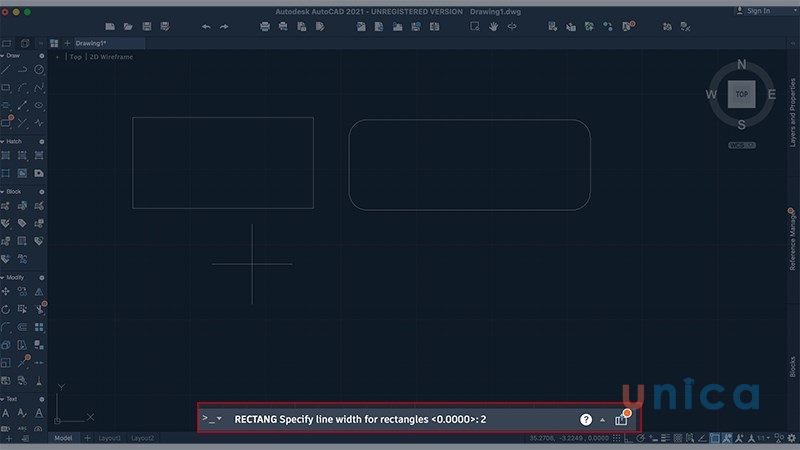Click the TOP face of the ViewCube
The height and width of the screenshot is (450, 800).
click(741, 94)
